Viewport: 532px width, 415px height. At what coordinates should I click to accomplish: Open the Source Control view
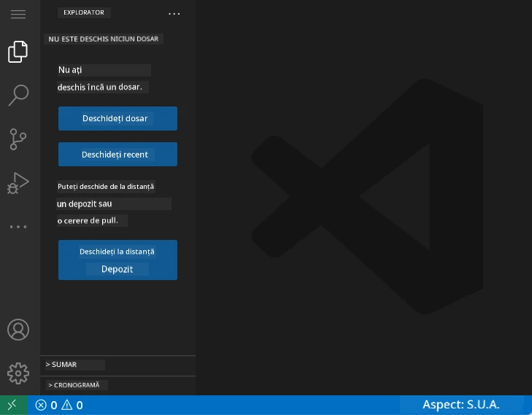18,139
